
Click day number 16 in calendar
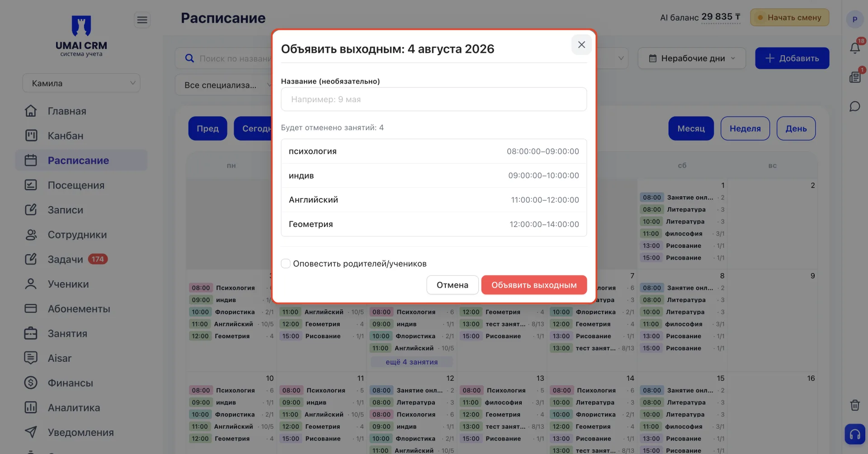tap(811, 378)
